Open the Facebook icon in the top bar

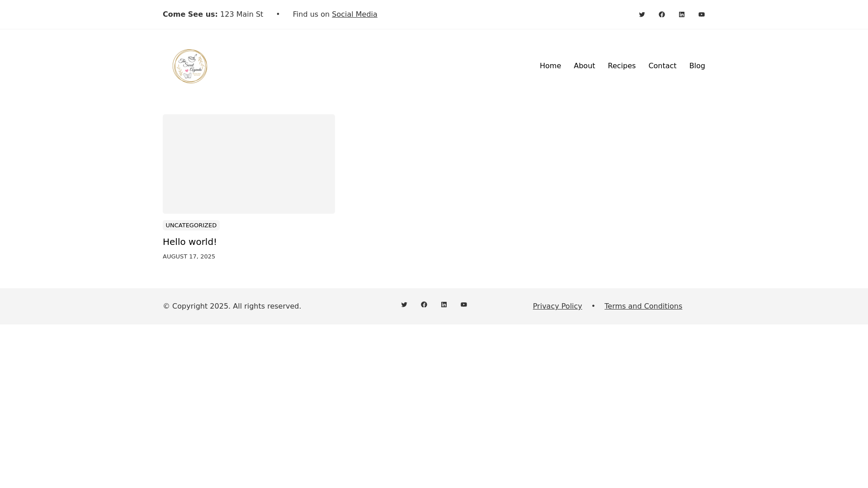click(662, 14)
